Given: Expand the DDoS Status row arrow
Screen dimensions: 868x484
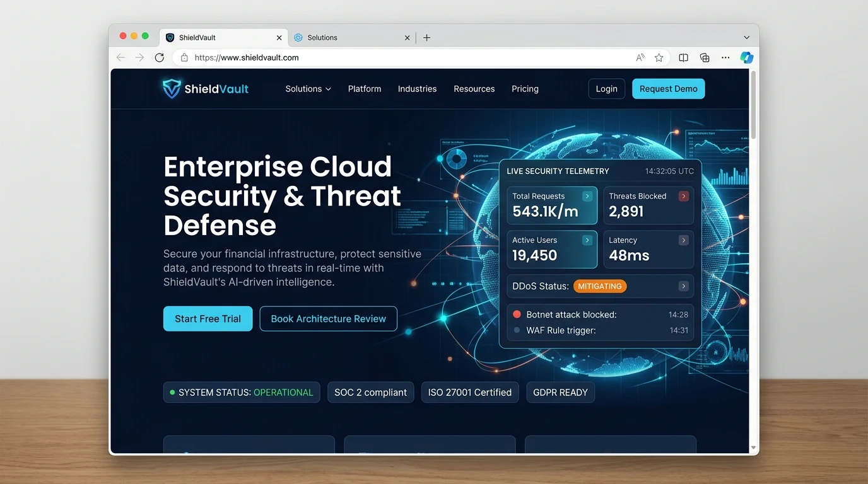Looking at the screenshot, I should pyautogui.click(x=683, y=286).
